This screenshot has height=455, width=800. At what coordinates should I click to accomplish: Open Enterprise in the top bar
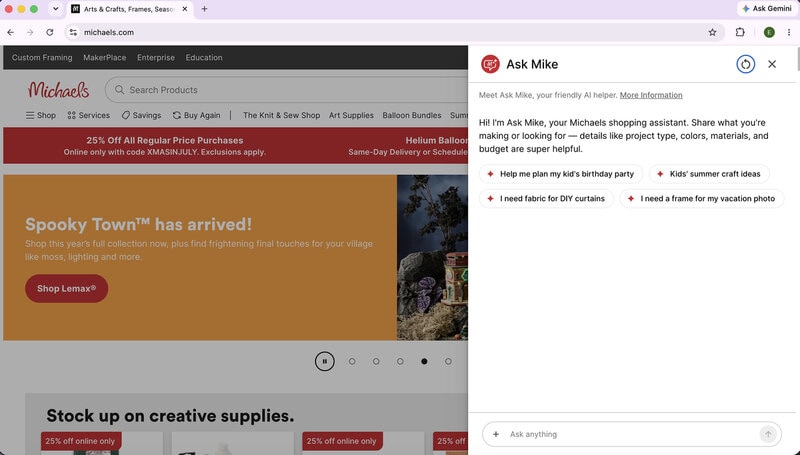pyautogui.click(x=156, y=58)
